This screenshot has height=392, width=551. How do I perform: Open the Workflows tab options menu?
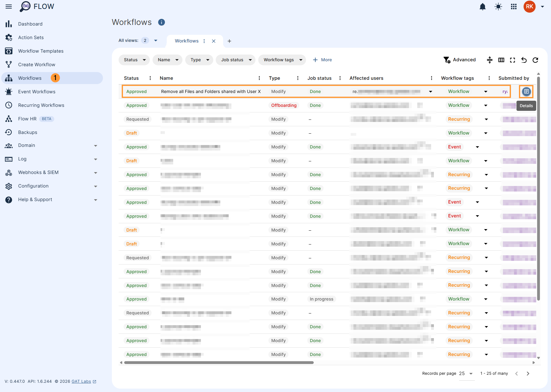click(204, 41)
